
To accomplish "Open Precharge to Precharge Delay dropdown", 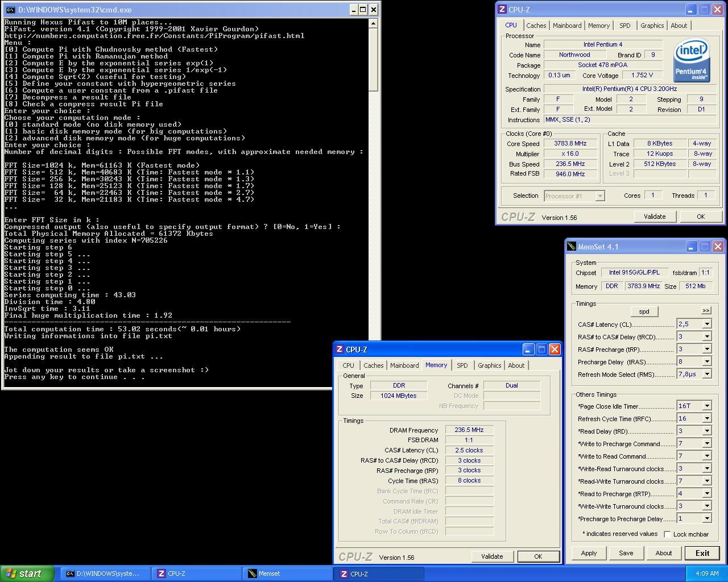I will pos(707,518).
